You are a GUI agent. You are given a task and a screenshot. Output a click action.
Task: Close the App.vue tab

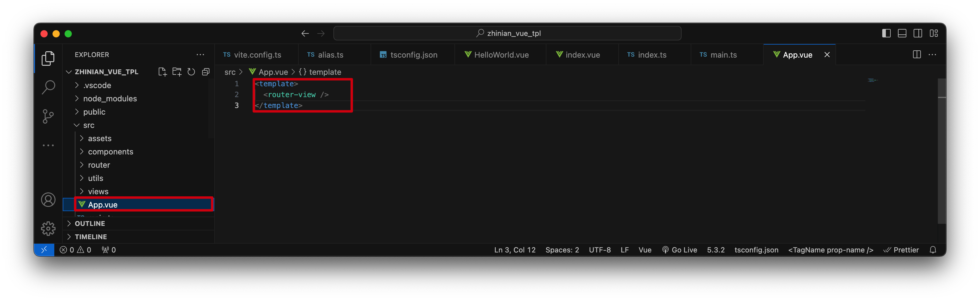827,55
